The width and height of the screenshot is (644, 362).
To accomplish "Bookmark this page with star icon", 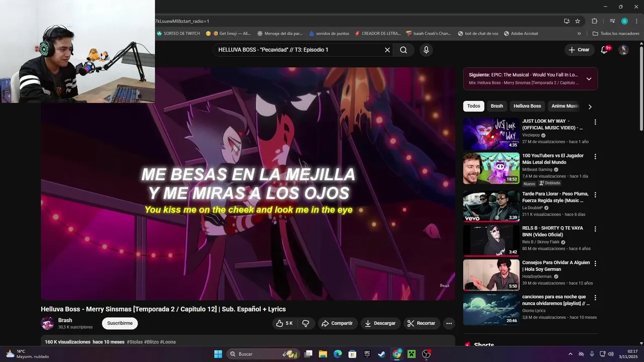I will pyautogui.click(x=578, y=21).
